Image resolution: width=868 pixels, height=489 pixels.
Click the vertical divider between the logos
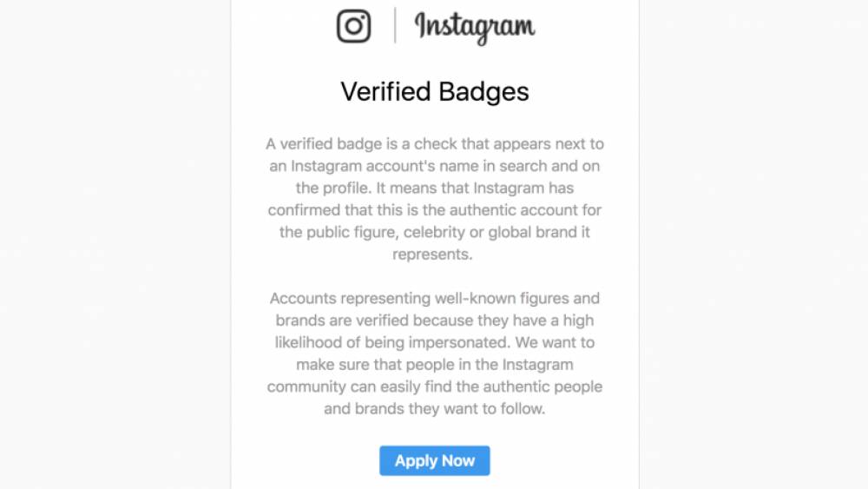[395, 25]
